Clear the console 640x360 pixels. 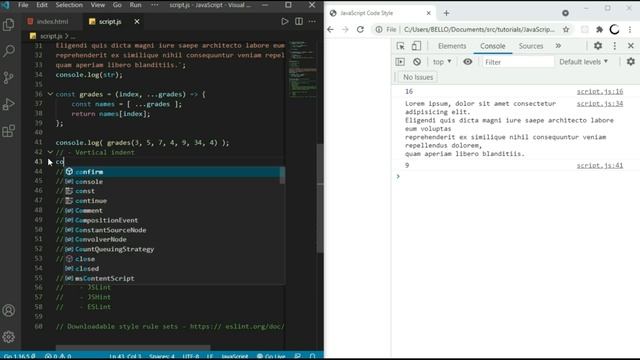[417, 62]
